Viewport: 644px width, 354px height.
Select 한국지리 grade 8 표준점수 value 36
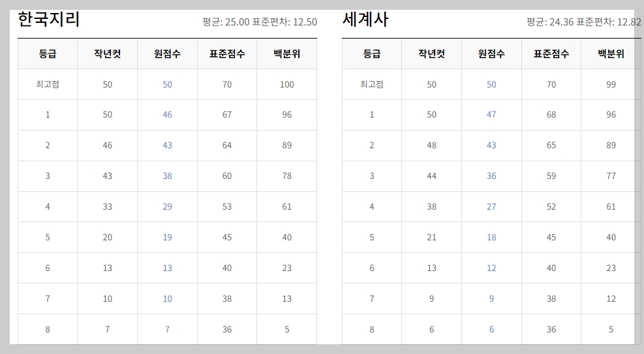click(x=227, y=329)
